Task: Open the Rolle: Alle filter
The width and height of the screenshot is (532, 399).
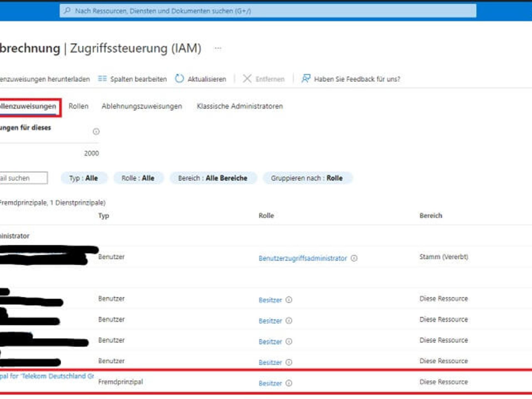Action: [139, 178]
